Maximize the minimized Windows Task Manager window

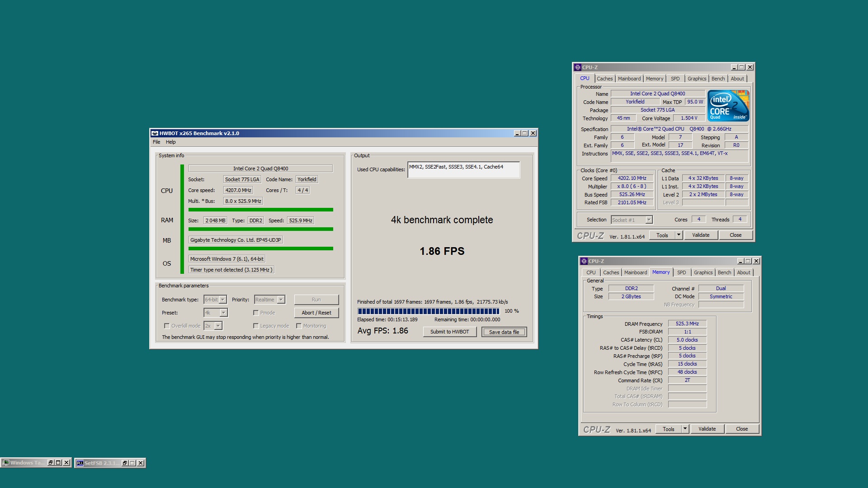(58, 463)
